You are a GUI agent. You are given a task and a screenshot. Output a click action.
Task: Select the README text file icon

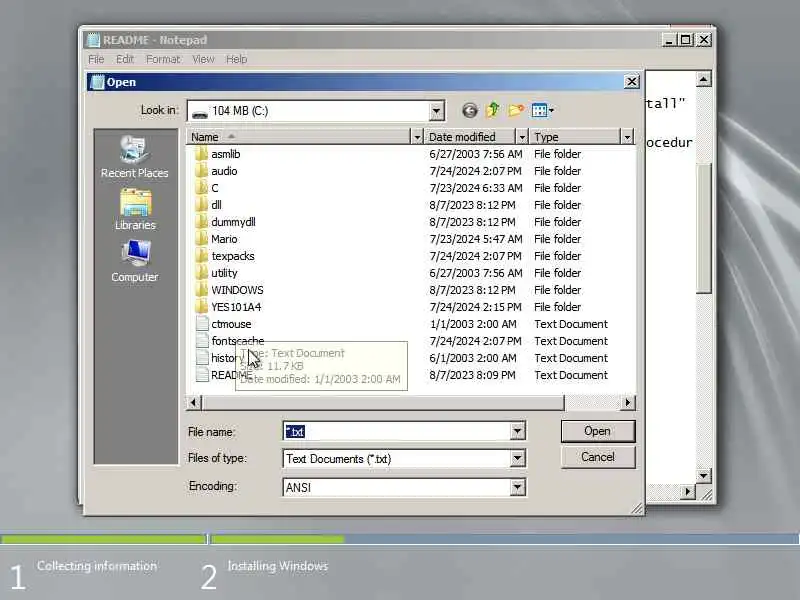point(203,375)
